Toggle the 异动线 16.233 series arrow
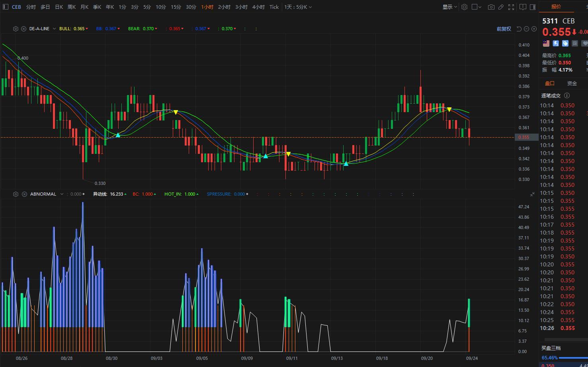Screen dimensions: 588x367 [125, 194]
